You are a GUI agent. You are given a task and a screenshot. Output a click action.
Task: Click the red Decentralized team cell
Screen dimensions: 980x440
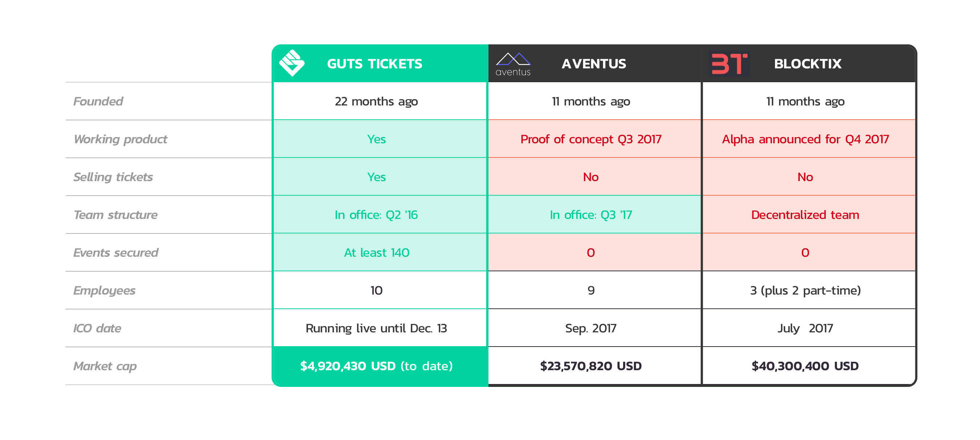coord(808,215)
